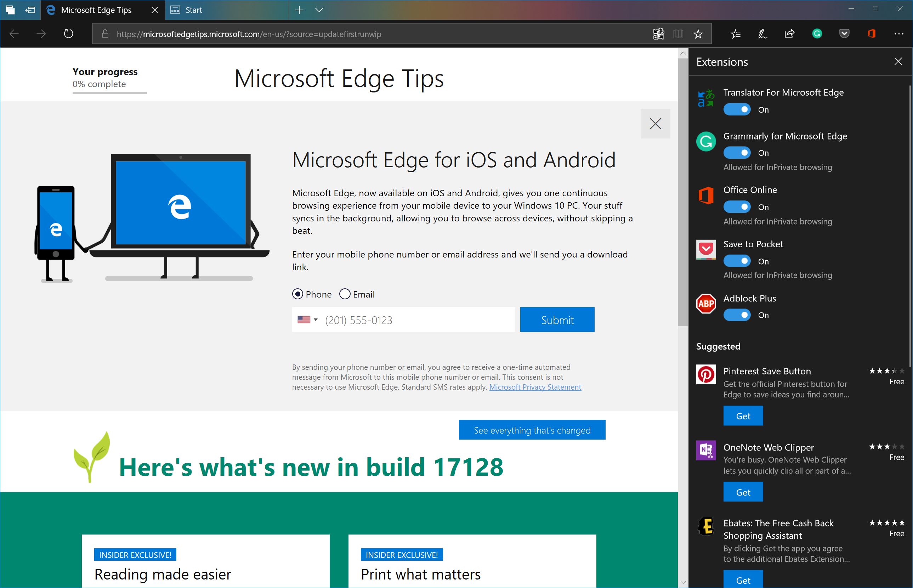Open Grammarly toolbar extension icon
913x588 pixels.
[817, 34]
